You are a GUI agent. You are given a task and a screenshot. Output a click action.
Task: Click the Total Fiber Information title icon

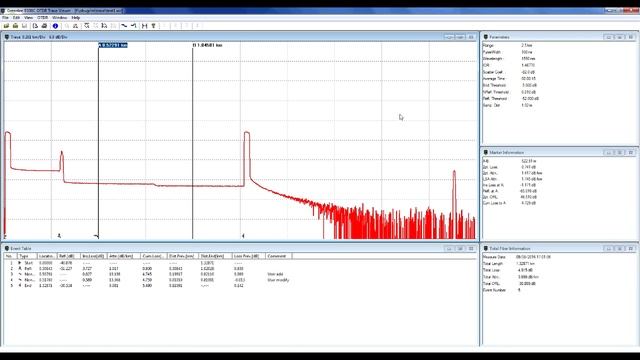(x=486, y=248)
